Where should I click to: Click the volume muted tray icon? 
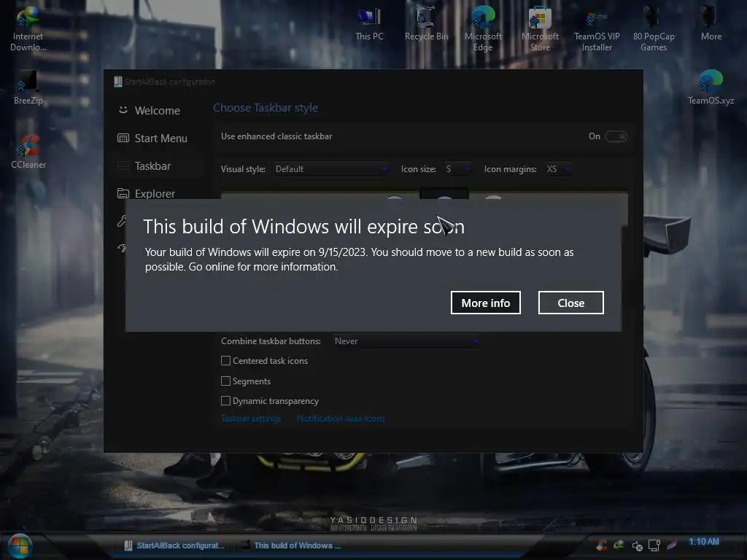click(x=637, y=545)
